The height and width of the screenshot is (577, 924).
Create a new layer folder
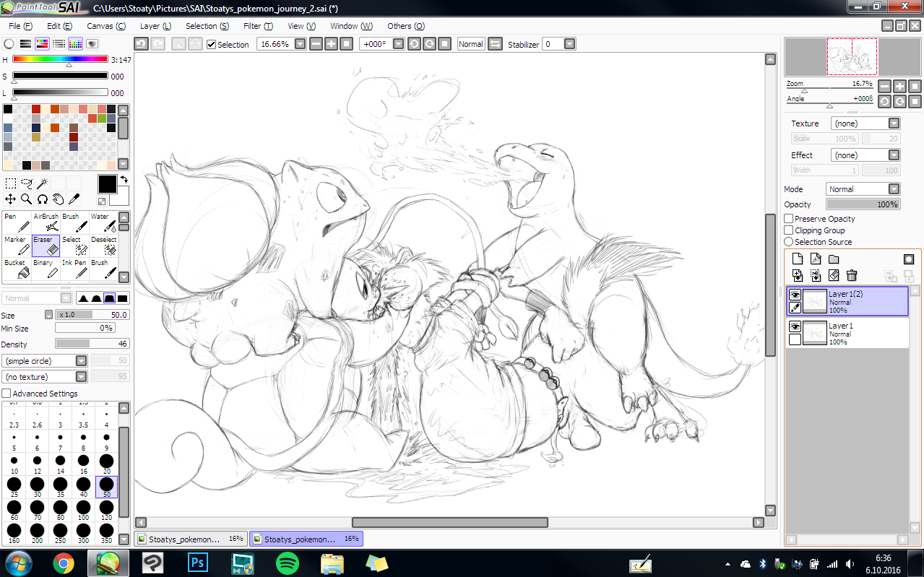click(x=834, y=259)
